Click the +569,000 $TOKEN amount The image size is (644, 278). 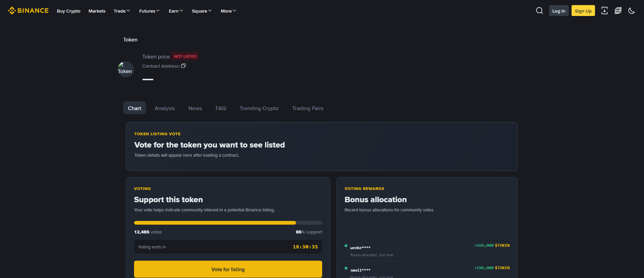pos(492,245)
